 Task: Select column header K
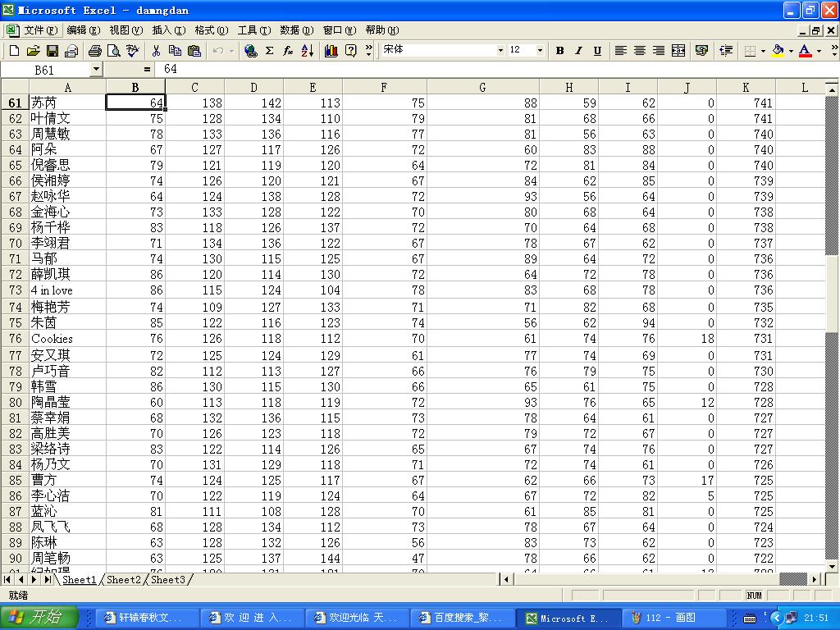pos(746,88)
